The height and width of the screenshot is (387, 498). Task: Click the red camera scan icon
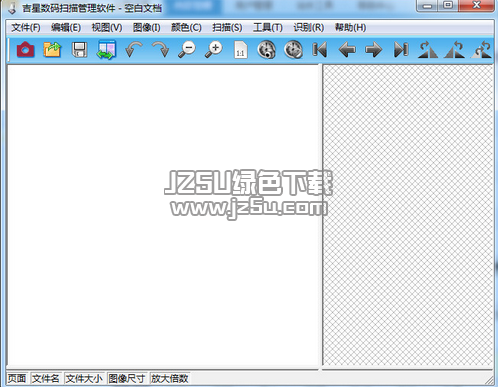point(25,50)
